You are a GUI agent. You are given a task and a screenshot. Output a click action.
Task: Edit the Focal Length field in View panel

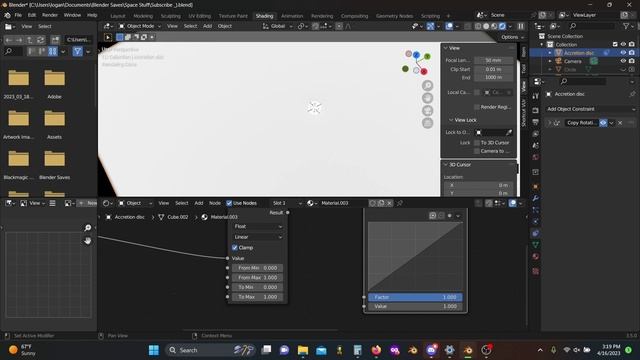493,60
